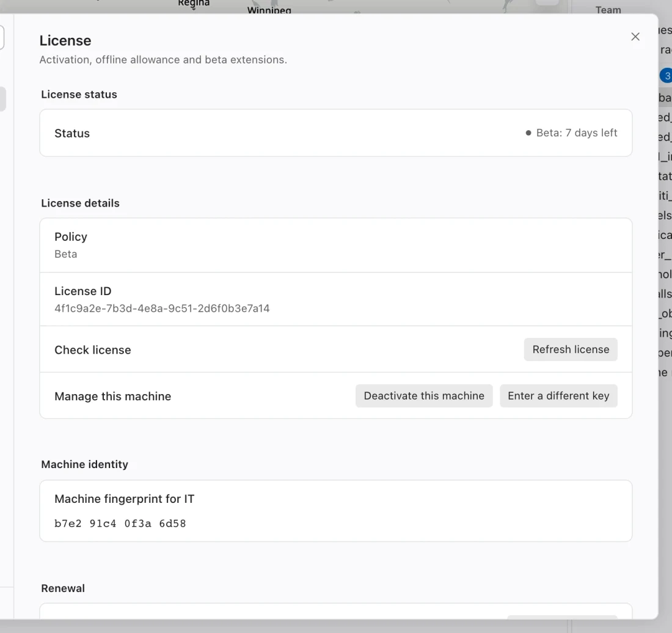Click the Refresh license button
672x633 pixels.
coord(571,349)
